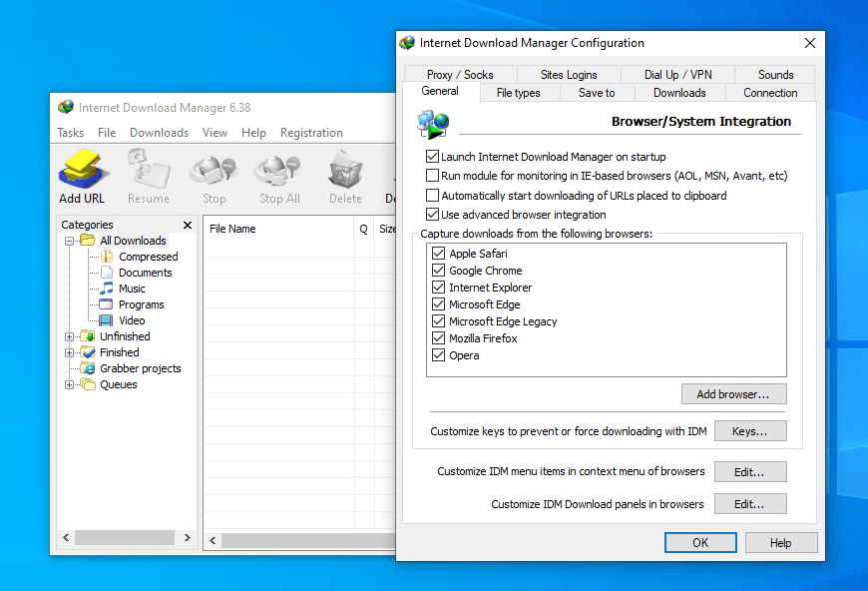Viewport: 868px width, 591px height.
Task: Open the Help menu
Action: pos(253,133)
